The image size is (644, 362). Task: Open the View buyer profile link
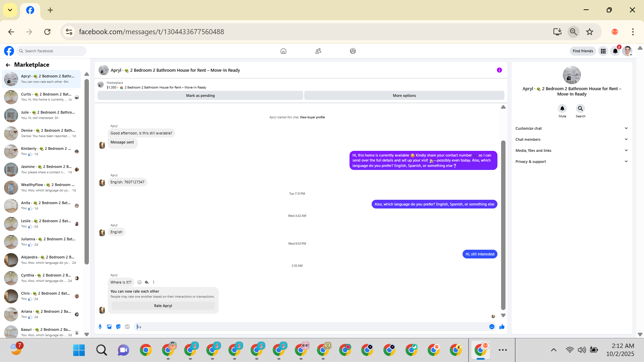tap(312, 117)
